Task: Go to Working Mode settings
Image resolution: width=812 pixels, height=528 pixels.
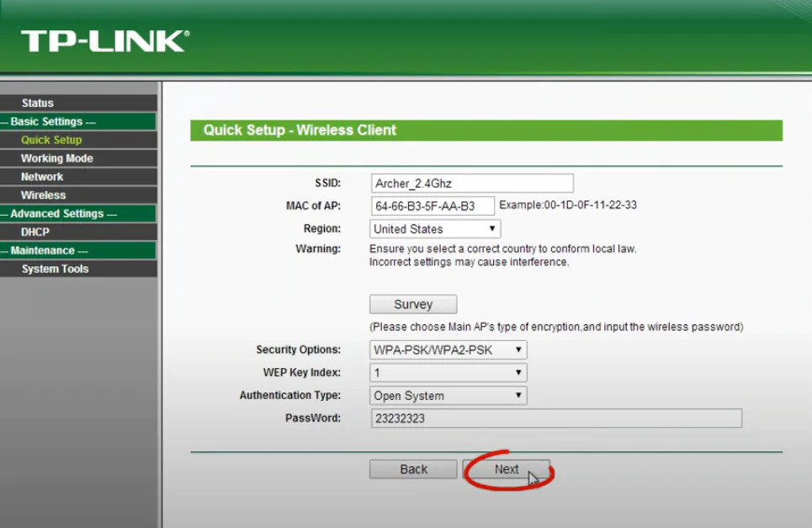Action: (79, 158)
